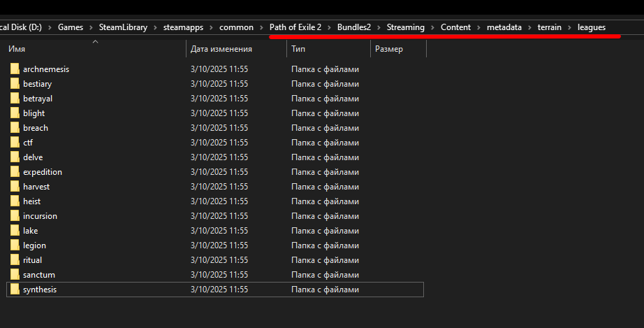Viewport: 644px width, 328px height.
Task: Select the heist folder name
Action: (x=31, y=201)
